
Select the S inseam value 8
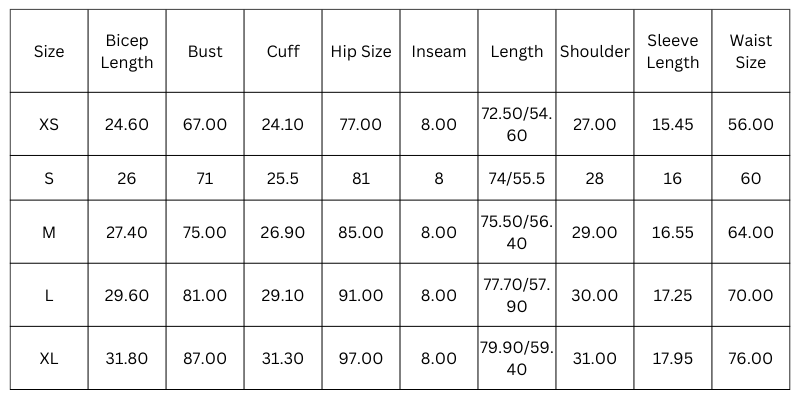tap(439, 179)
